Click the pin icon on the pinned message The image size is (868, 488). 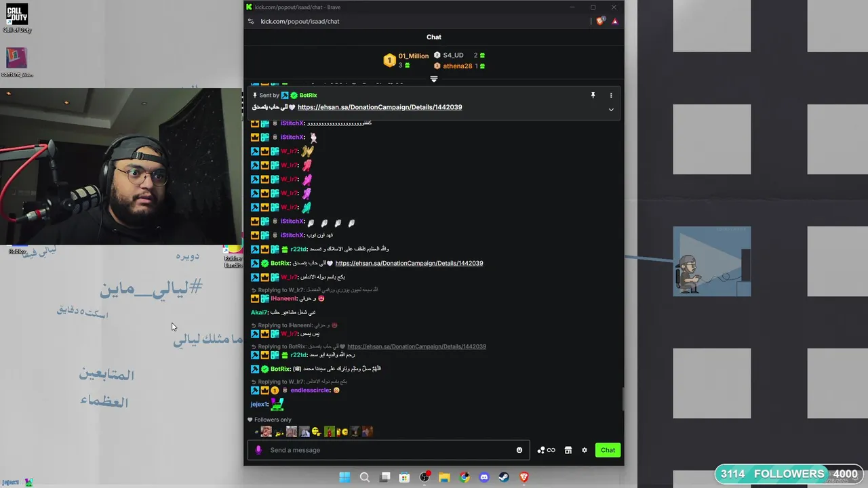593,96
